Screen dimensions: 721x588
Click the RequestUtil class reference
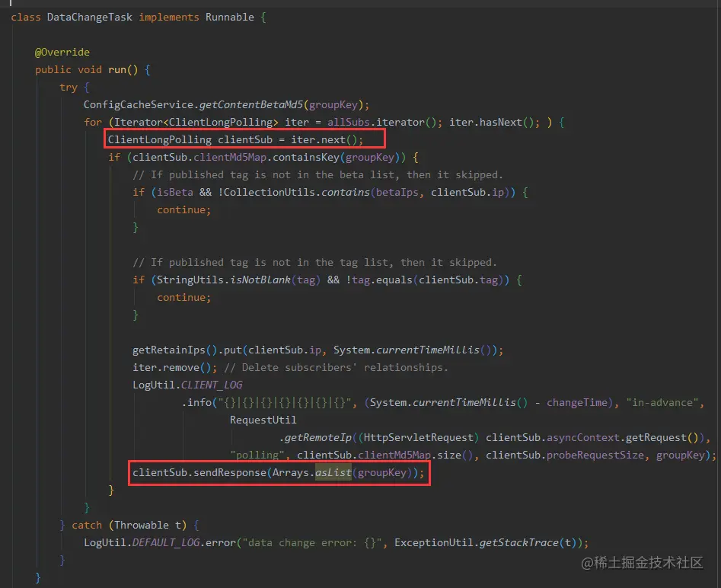[263, 420]
